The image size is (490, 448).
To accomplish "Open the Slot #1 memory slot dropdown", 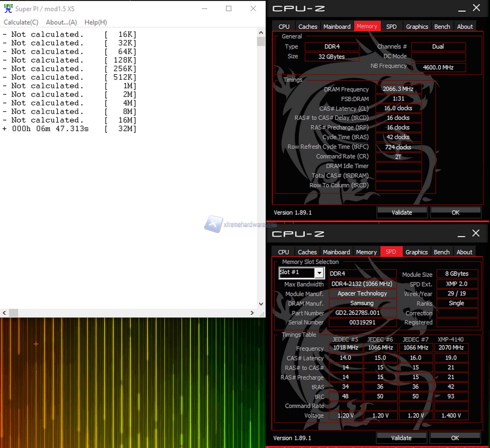I will point(320,273).
